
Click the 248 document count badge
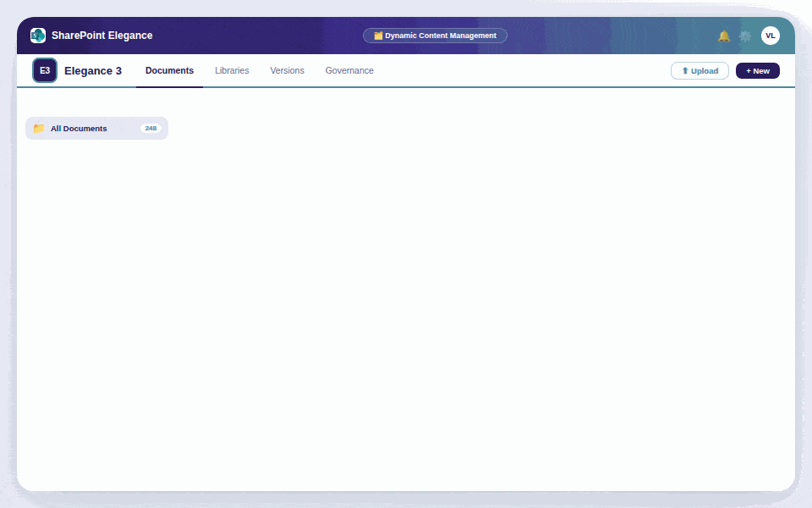pos(151,128)
